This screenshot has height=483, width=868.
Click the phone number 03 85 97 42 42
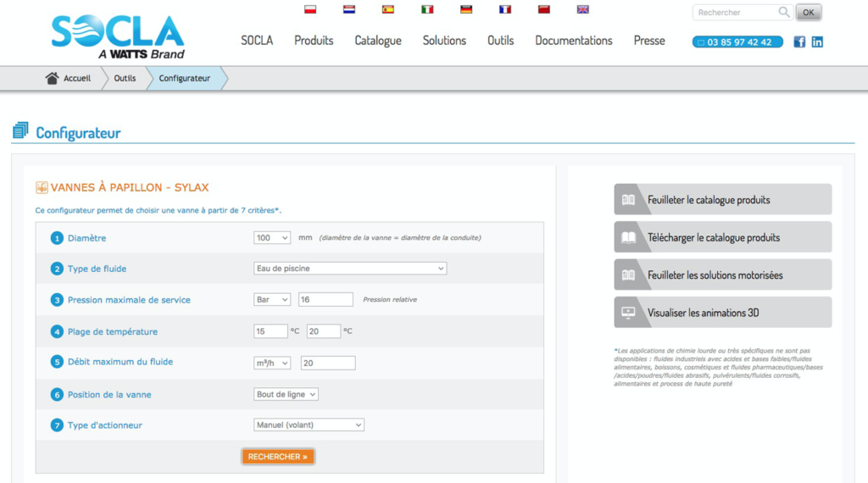tap(737, 42)
